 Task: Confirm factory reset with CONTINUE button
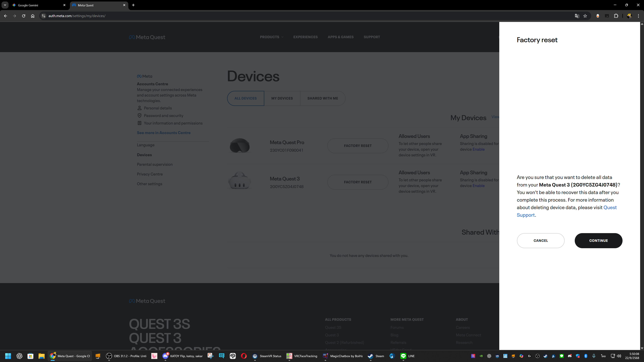pyautogui.click(x=598, y=241)
